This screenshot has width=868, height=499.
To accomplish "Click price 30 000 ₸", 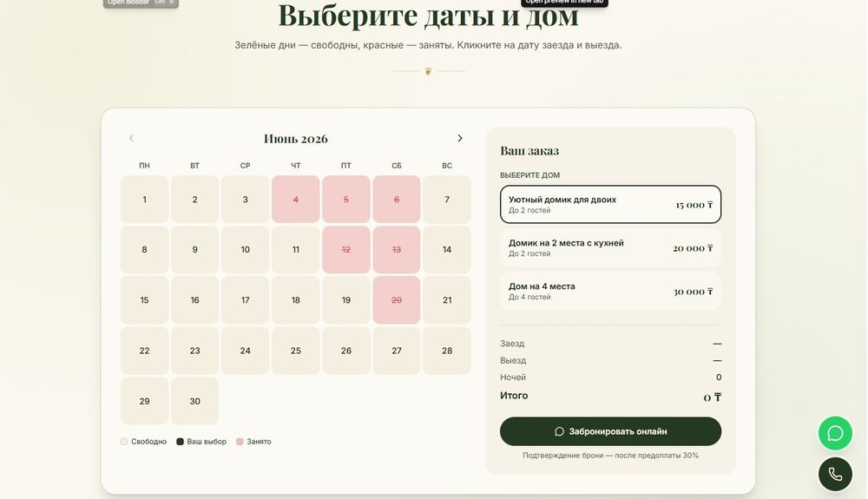I will pos(693,292).
